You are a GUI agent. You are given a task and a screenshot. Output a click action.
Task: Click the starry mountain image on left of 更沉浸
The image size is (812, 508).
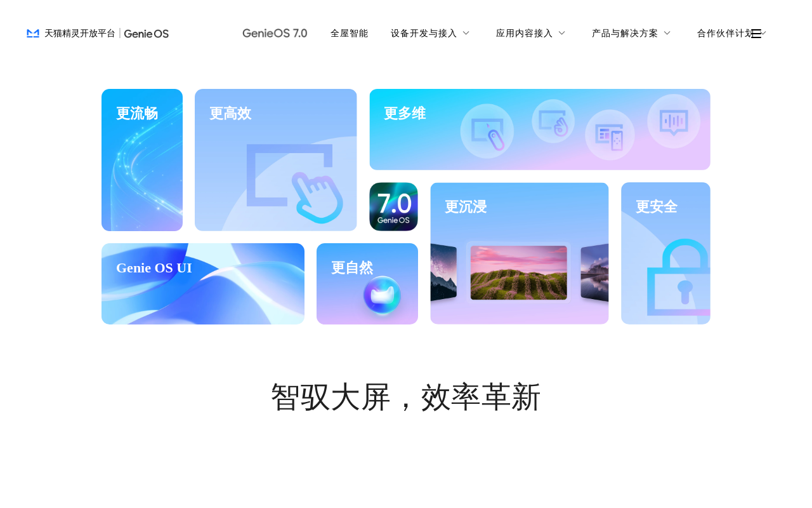[x=443, y=272]
